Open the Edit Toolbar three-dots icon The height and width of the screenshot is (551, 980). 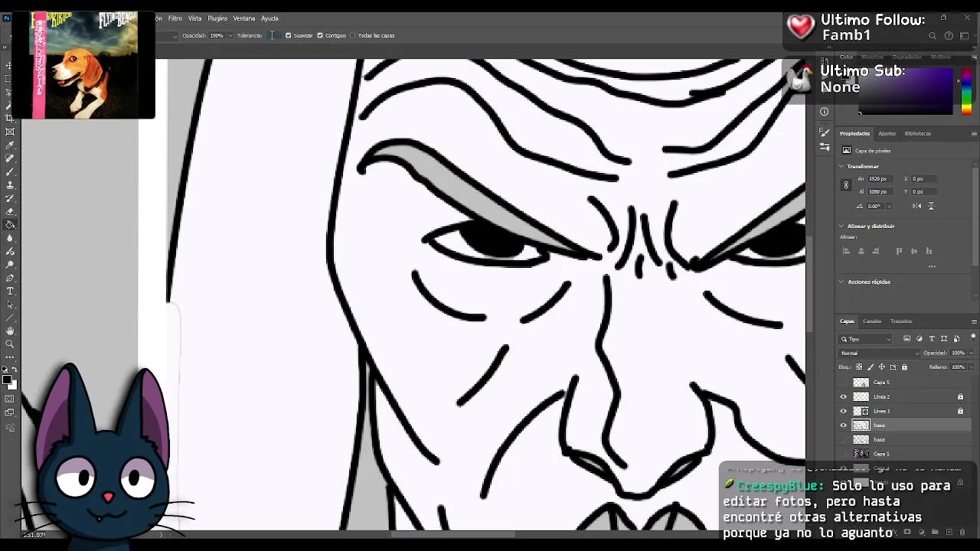pyautogui.click(x=10, y=357)
